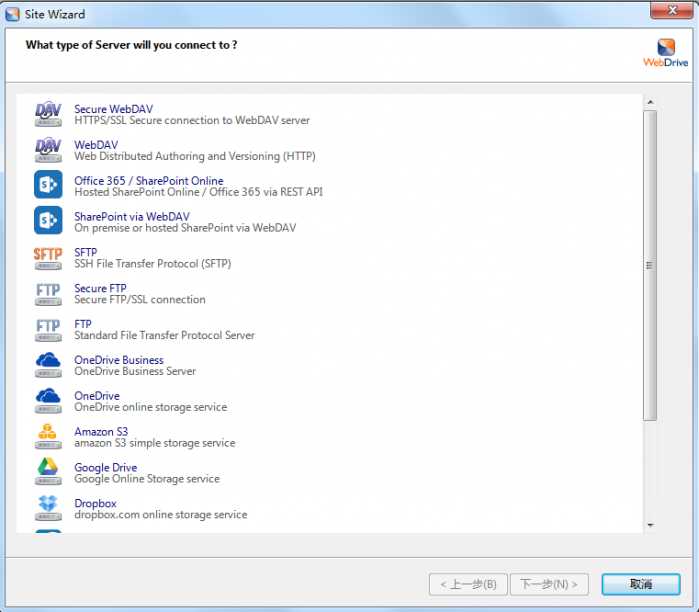The height and width of the screenshot is (612, 699).
Task: Click the Secure WebDAV server icon
Action: 48,114
